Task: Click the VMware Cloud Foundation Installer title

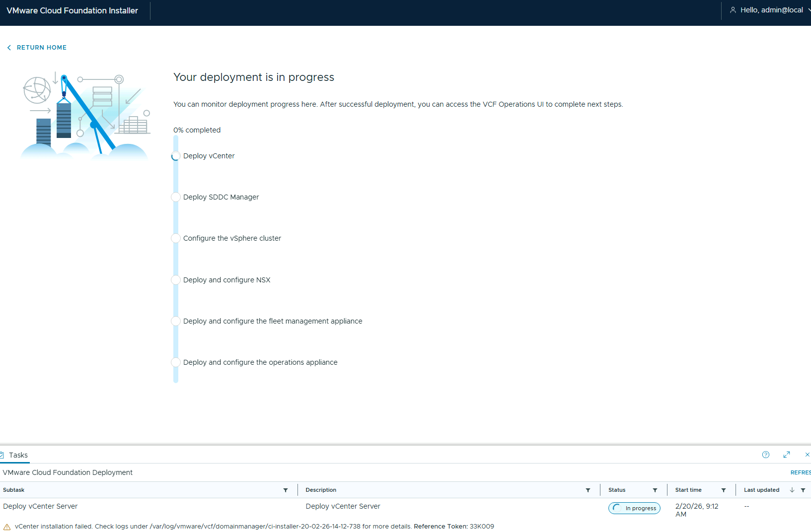Action: pyautogui.click(x=72, y=10)
